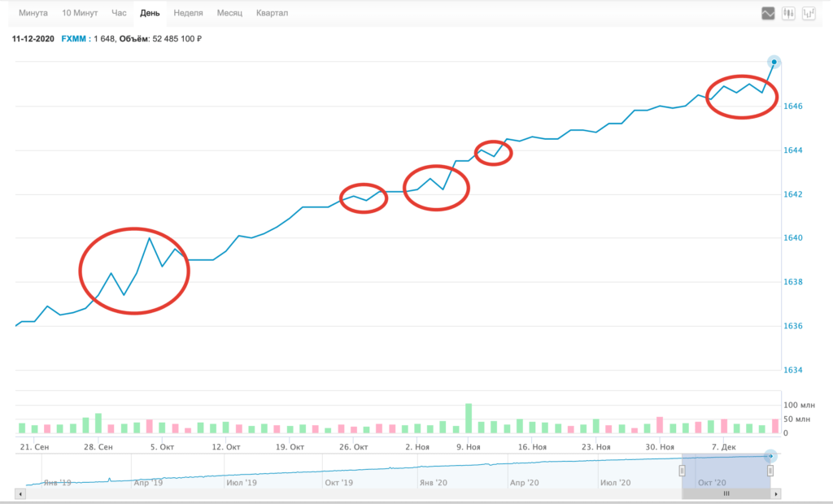The height and width of the screenshot is (504, 833).
Task: Click the scrollbar right arrow
Action: 776,493
